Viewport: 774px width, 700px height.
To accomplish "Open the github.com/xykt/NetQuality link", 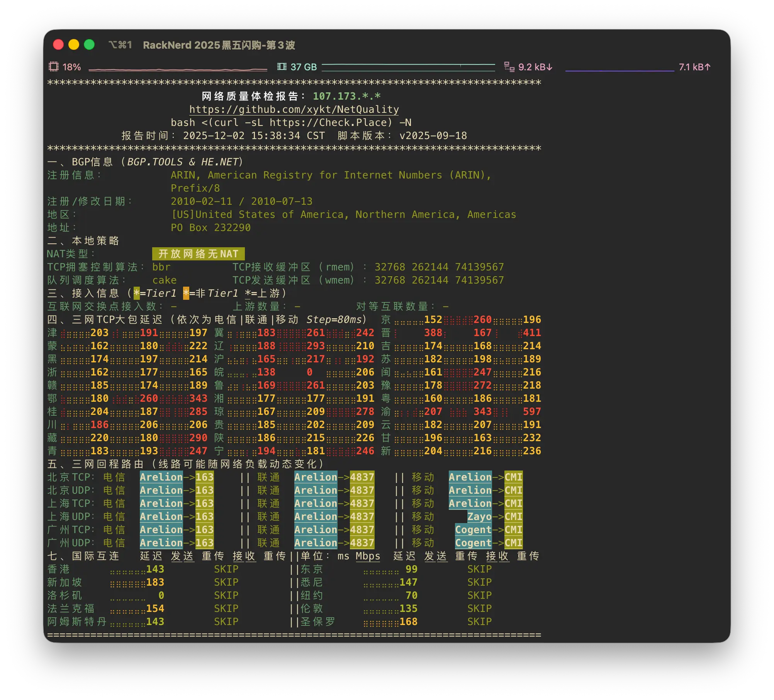I will (x=294, y=109).
